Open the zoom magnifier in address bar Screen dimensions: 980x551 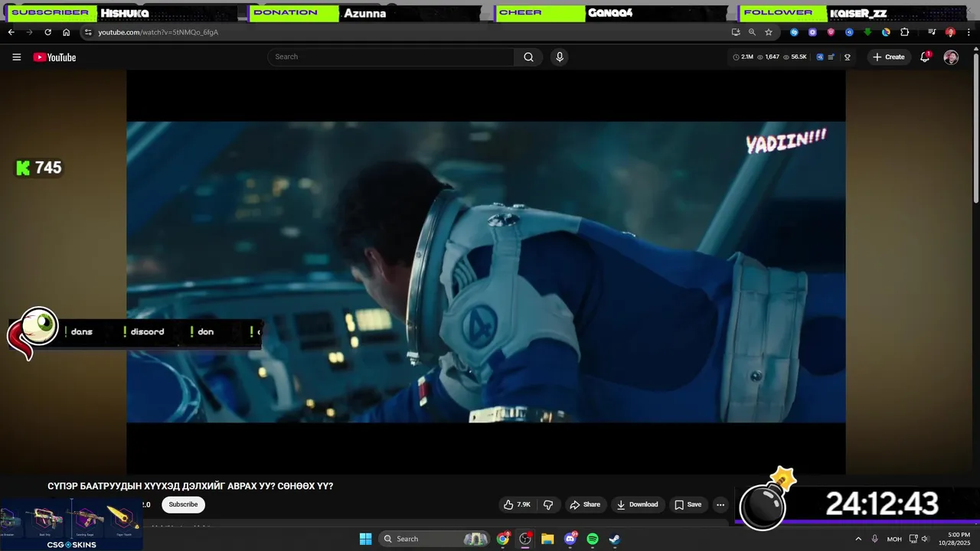pos(752,32)
